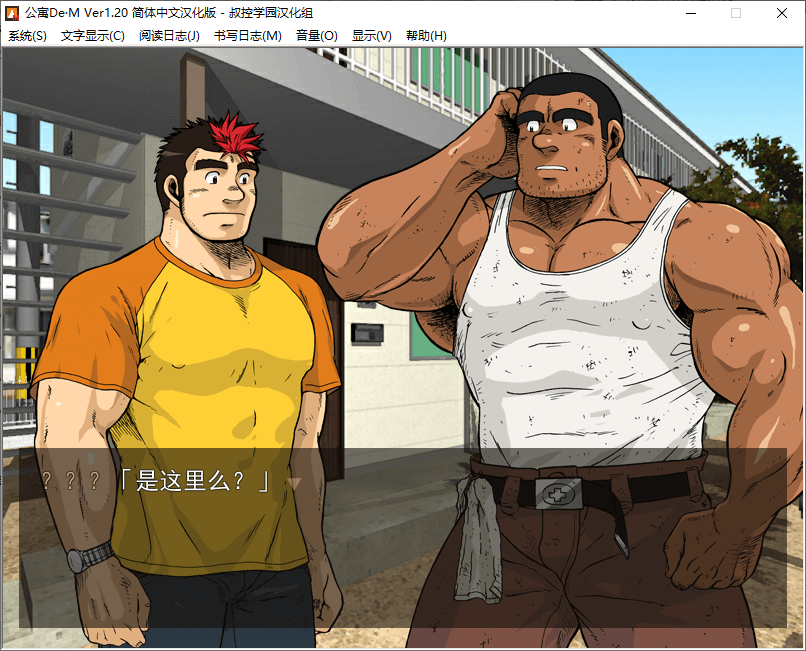Screen dimensions: 806x651
Task: Click the game app icon in title bar
Action: (x=13, y=13)
